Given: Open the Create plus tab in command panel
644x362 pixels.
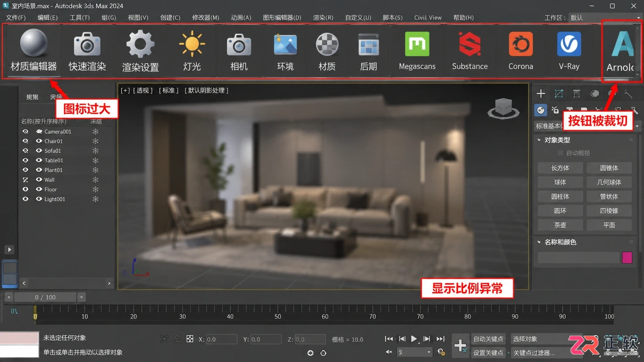Looking at the screenshot, I should [541, 93].
